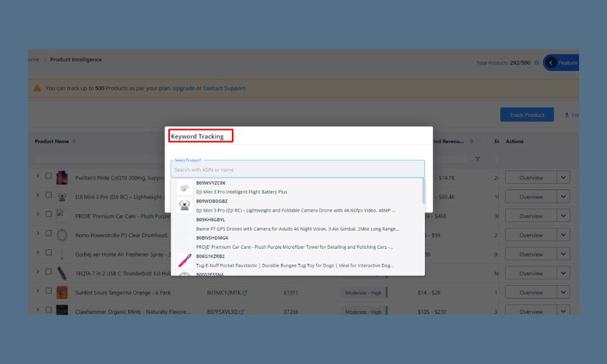Select DJI Mini 3 Pro Intelligent Flight Battery Plus option
The width and height of the screenshot is (607, 364).
[x=297, y=187]
